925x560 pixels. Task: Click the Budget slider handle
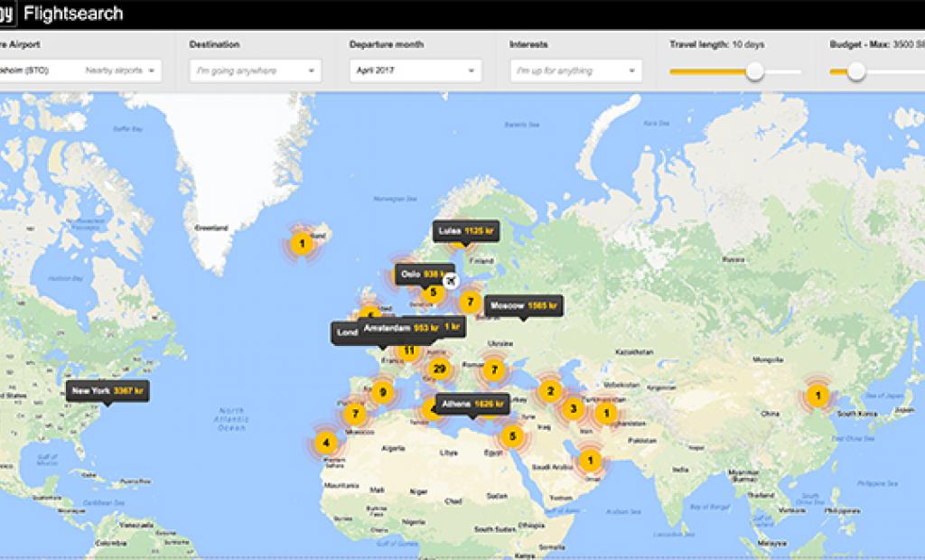point(856,71)
